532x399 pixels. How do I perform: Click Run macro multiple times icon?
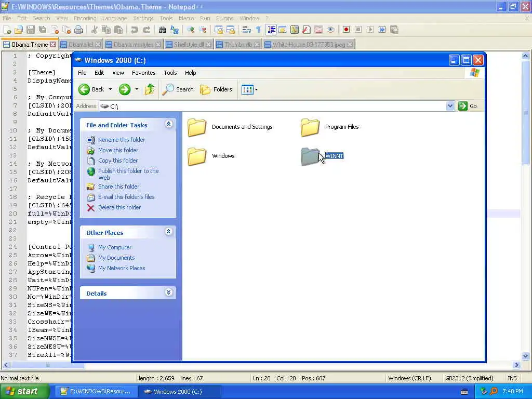382,30
